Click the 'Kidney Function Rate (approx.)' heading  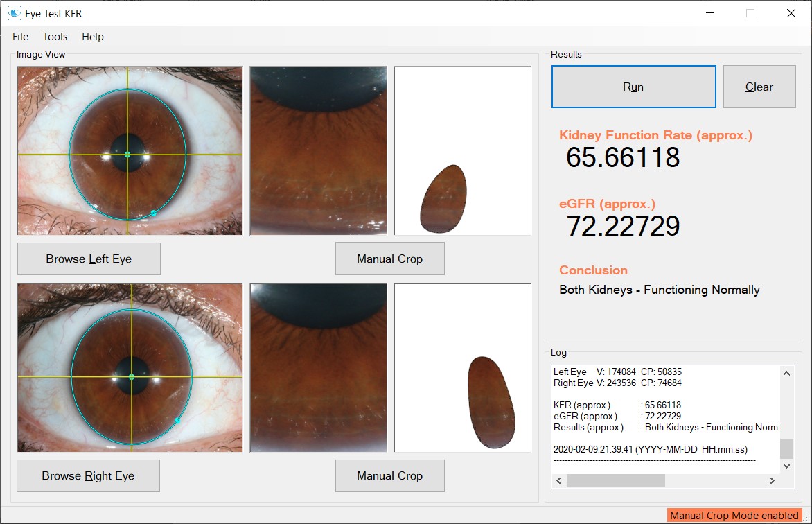click(655, 135)
